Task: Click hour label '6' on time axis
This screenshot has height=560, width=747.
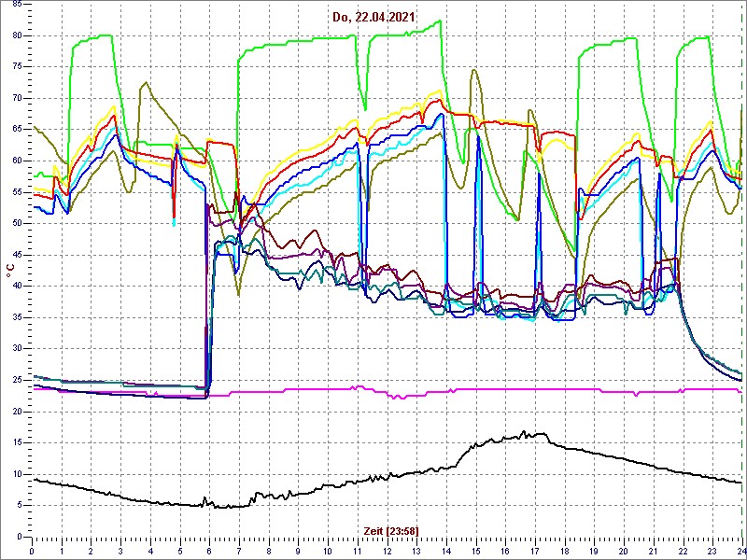Action: [x=209, y=551]
